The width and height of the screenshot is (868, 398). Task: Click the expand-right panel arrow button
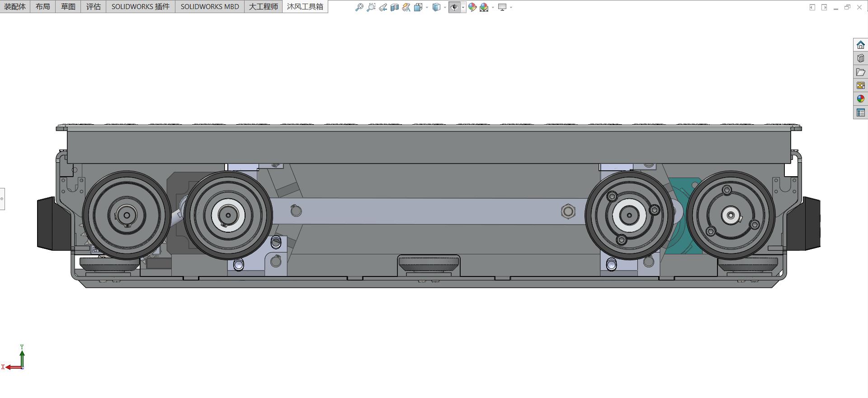tap(824, 7)
